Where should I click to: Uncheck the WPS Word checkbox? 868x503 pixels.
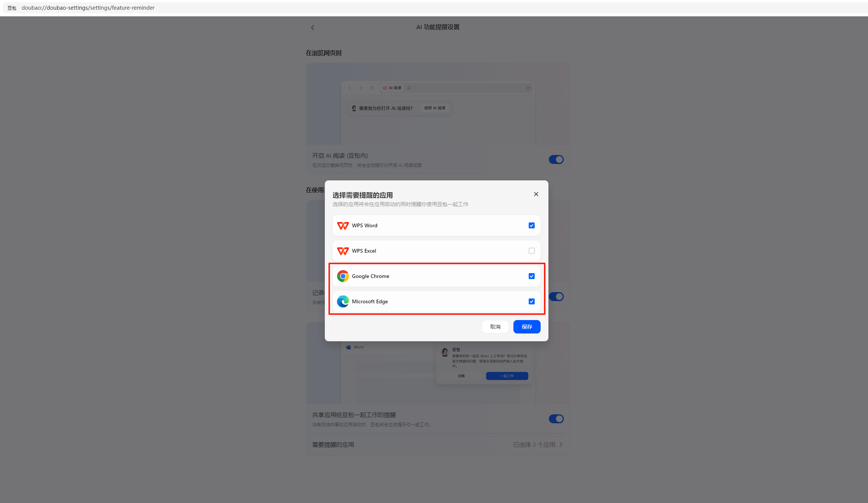click(531, 225)
